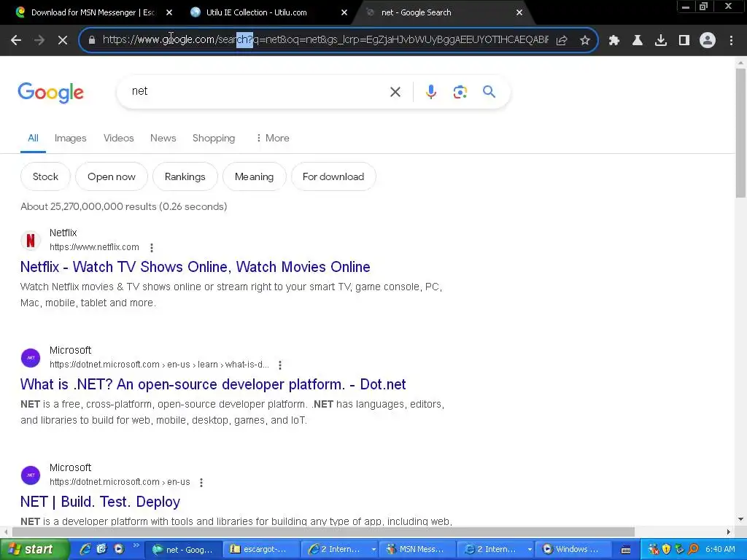
Task: Click inside the Google search input field
Action: [258, 91]
